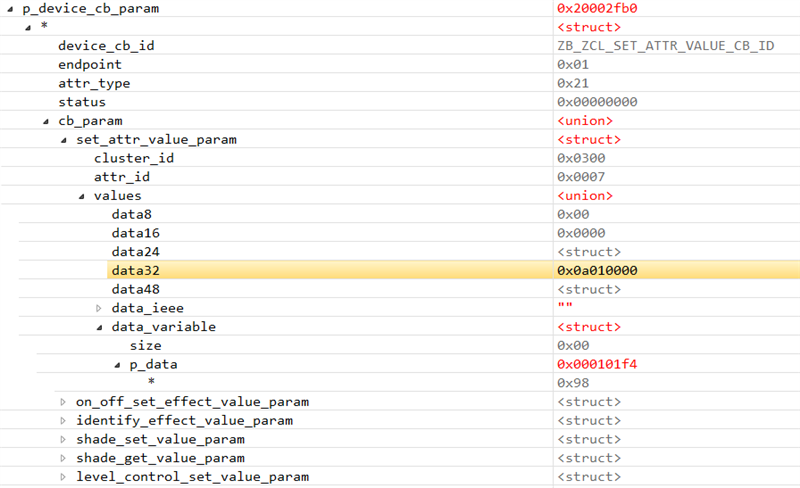Select the data48 member

coord(136,289)
